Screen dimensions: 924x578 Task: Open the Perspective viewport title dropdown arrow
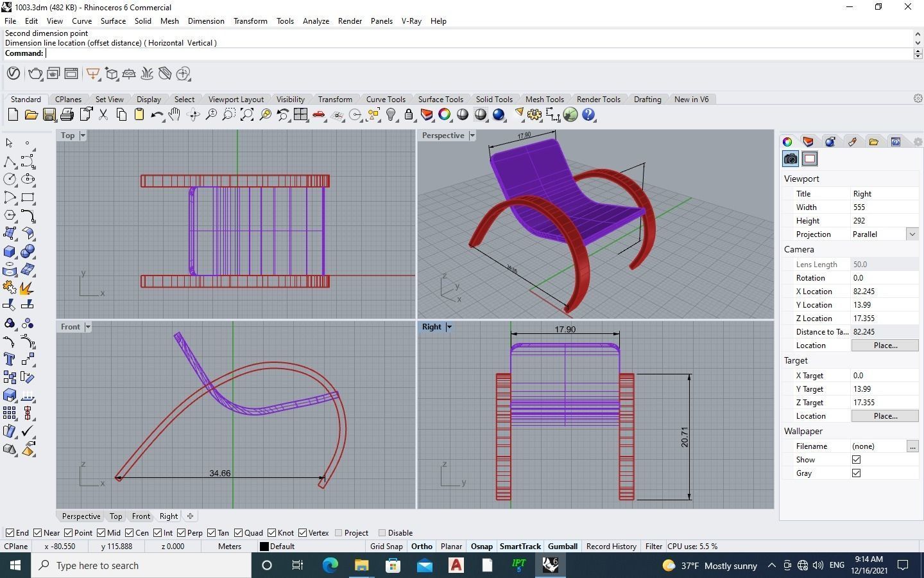[x=472, y=136]
